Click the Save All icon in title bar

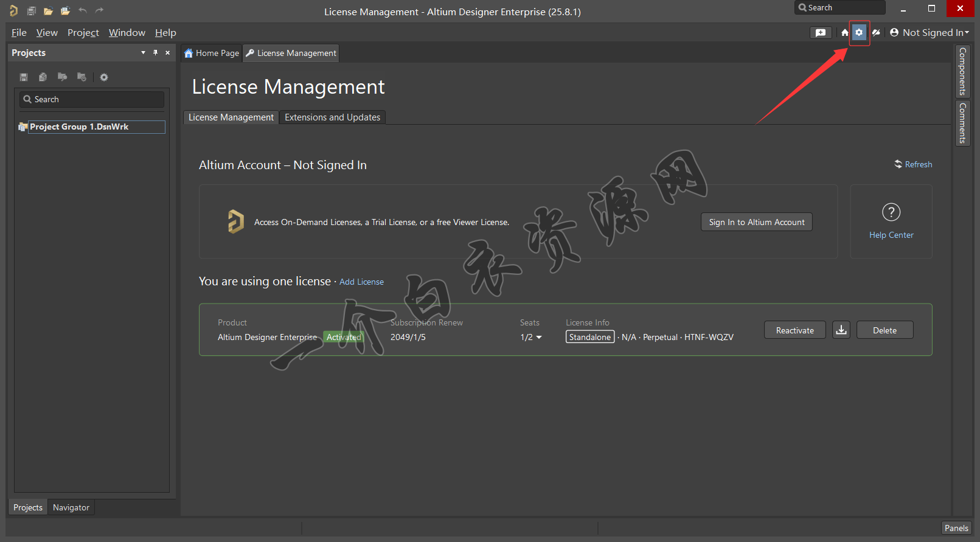(x=31, y=11)
